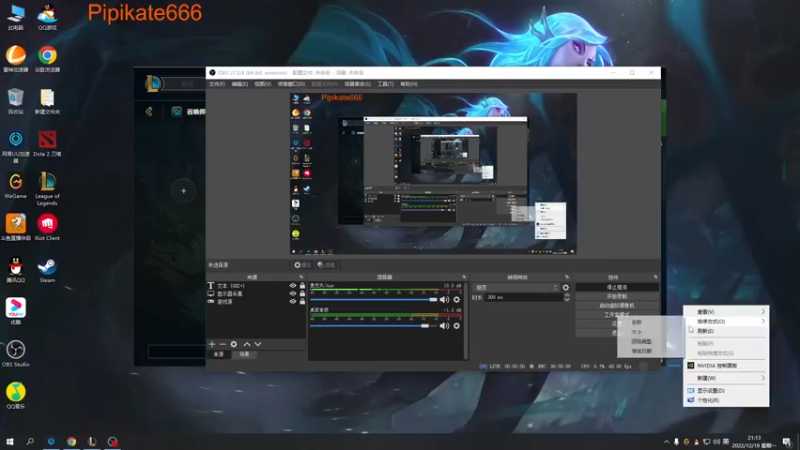The width and height of the screenshot is (800, 450).
Task: Switch to the 来源 sources tab
Action: pyautogui.click(x=218, y=354)
